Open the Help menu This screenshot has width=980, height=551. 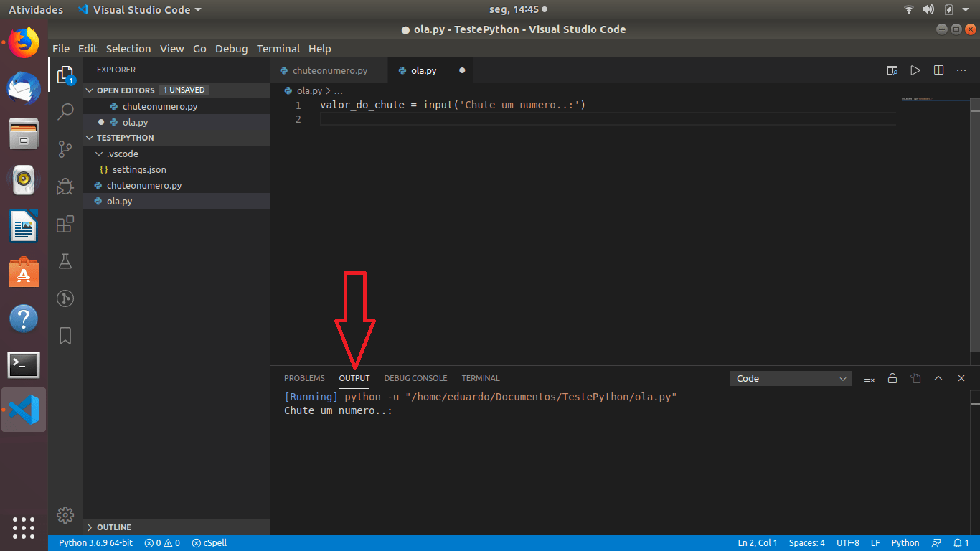click(x=320, y=49)
